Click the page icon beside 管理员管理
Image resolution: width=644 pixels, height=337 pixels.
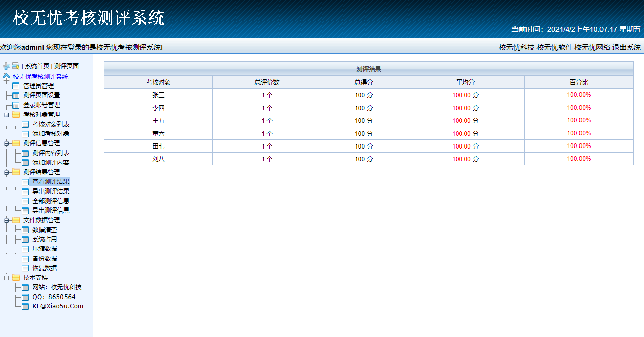(x=15, y=86)
